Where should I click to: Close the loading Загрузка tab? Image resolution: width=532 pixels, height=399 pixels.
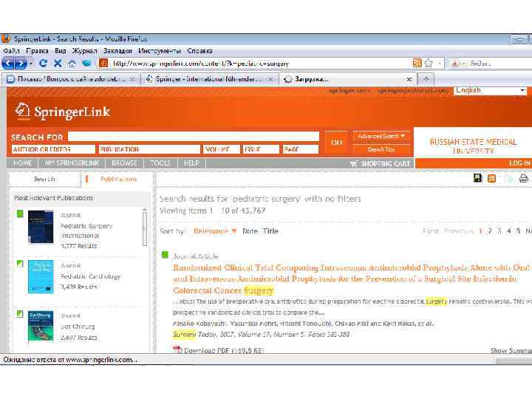tap(409, 79)
